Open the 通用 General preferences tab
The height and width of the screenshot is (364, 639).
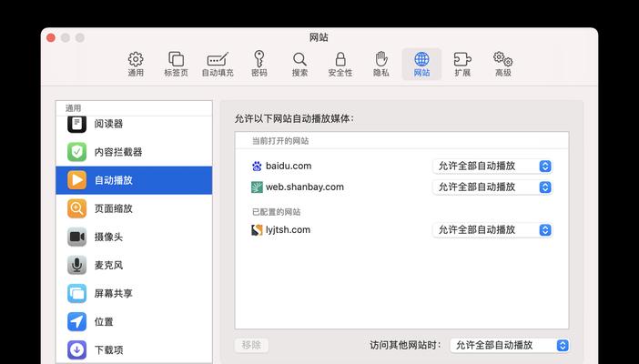pyautogui.click(x=136, y=64)
